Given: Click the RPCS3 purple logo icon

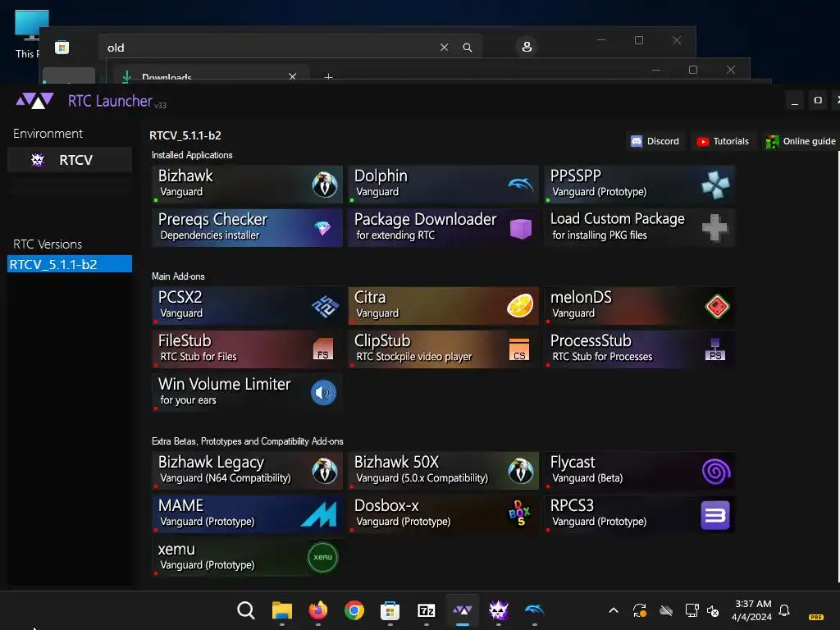Looking at the screenshot, I should click(715, 515).
